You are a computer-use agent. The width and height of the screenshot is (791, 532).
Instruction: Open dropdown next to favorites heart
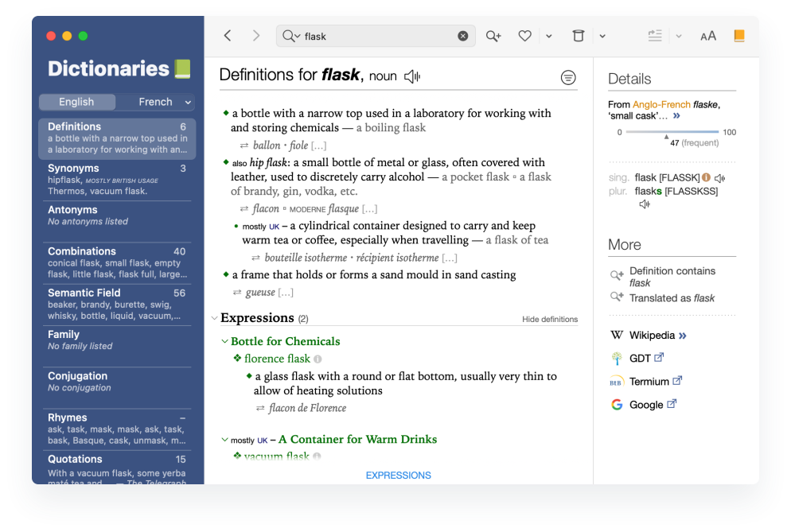coord(548,36)
